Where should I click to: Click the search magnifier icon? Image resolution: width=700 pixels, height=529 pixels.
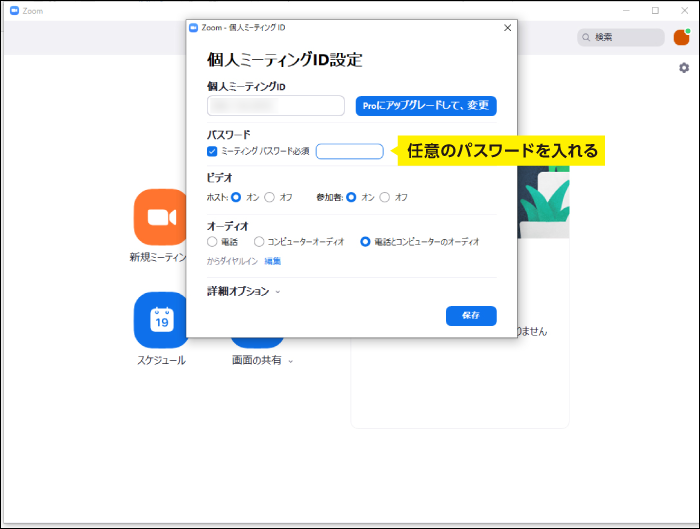coord(586,37)
